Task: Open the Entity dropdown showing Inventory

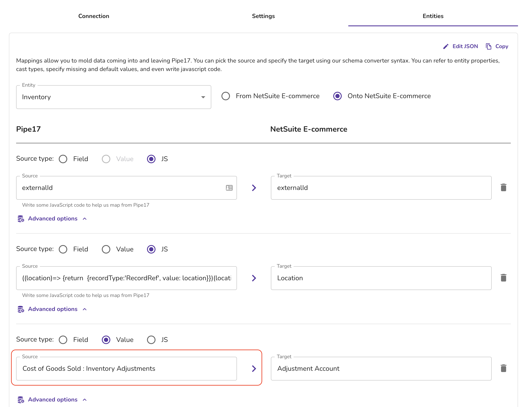Action: click(113, 97)
